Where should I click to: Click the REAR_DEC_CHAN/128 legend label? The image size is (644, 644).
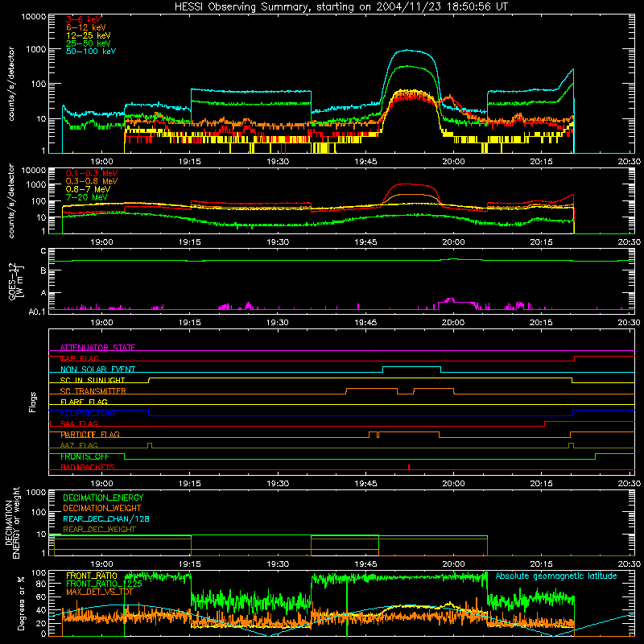pos(106,518)
